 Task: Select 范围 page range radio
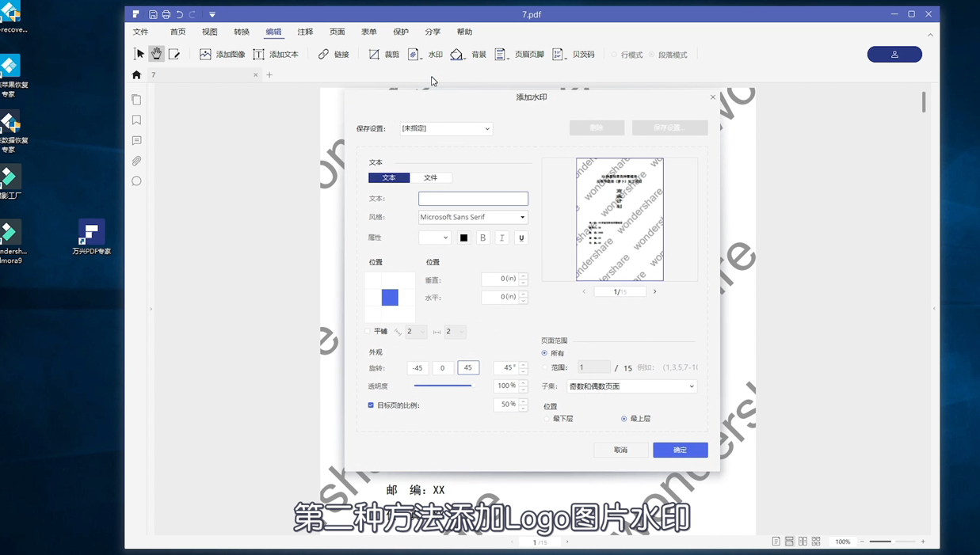coord(544,367)
